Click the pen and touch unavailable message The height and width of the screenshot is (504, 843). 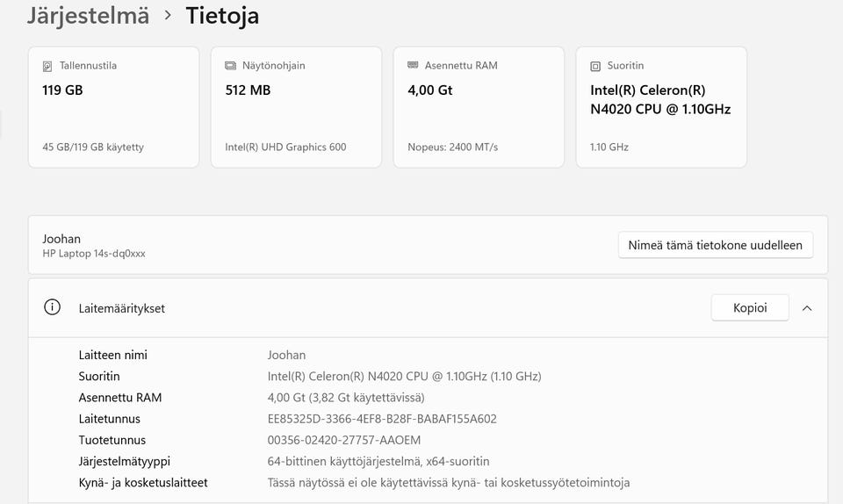(x=449, y=483)
